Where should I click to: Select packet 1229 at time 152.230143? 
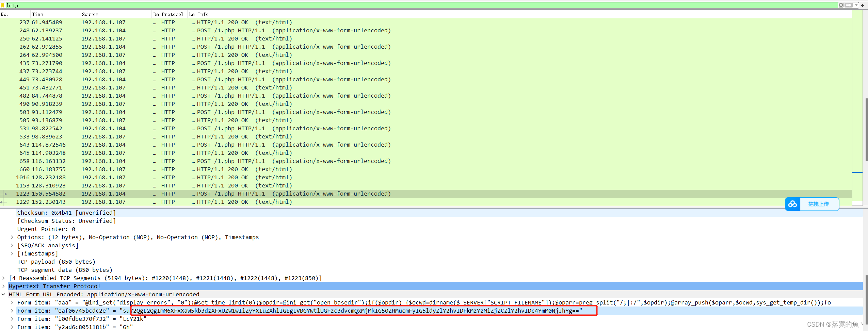[426, 202]
